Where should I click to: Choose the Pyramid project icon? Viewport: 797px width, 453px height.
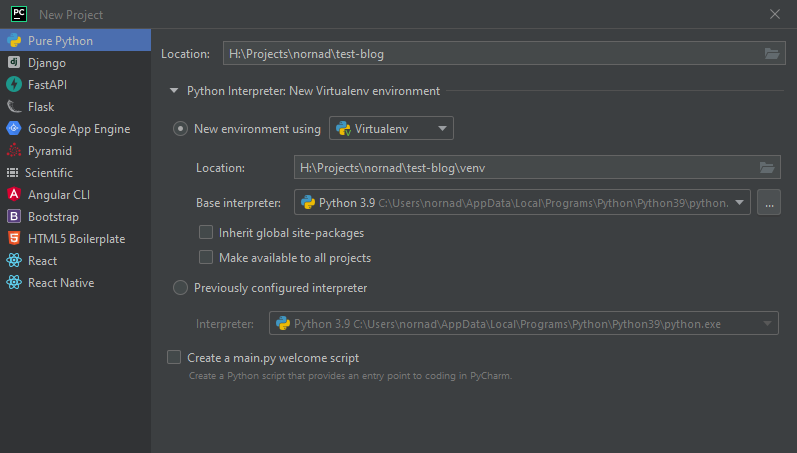tap(14, 151)
